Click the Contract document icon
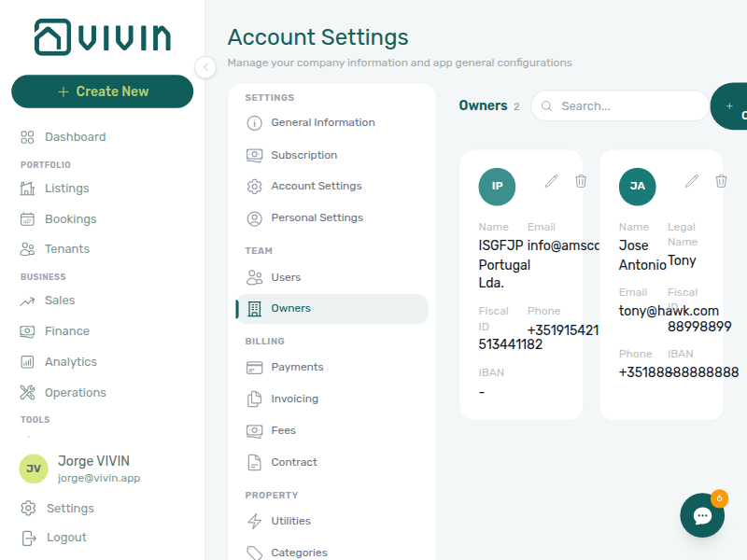The width and height of the screenshot is (747, 560). tap(254, 462)
